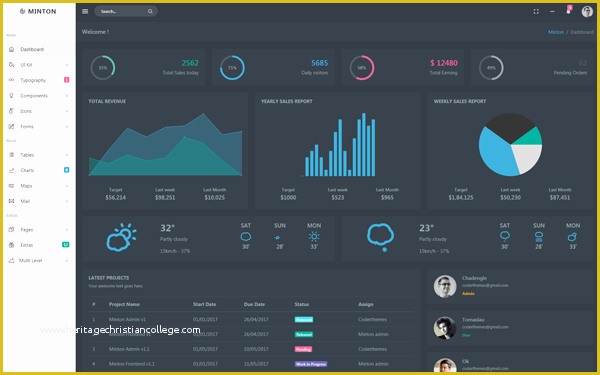Screen dimensions: 600x375
Task: Click the Multi Level share icon
Action: tap(11, 261)
